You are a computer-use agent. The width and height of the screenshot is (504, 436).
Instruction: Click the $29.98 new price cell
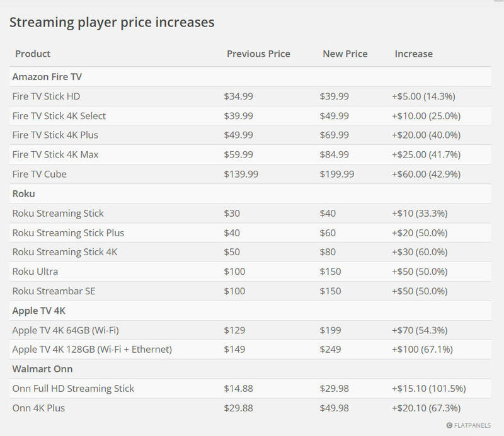pos(335,389)
